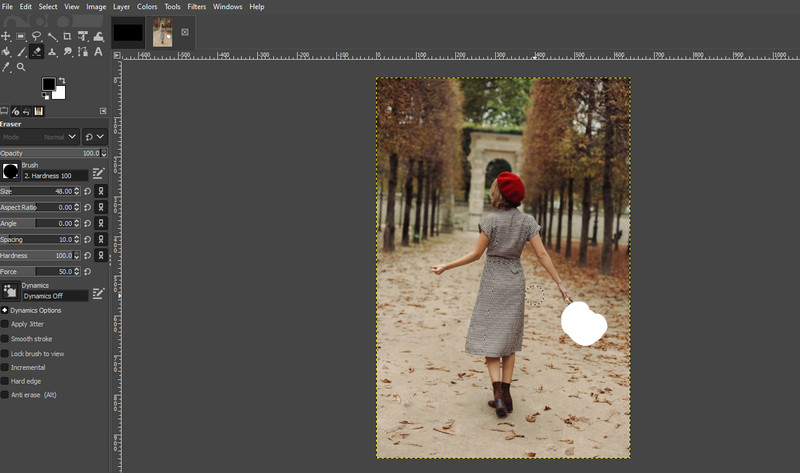The image size is (800, 473).
Task: Select the Move tool in the toolbox
Action: click(6, 36)
